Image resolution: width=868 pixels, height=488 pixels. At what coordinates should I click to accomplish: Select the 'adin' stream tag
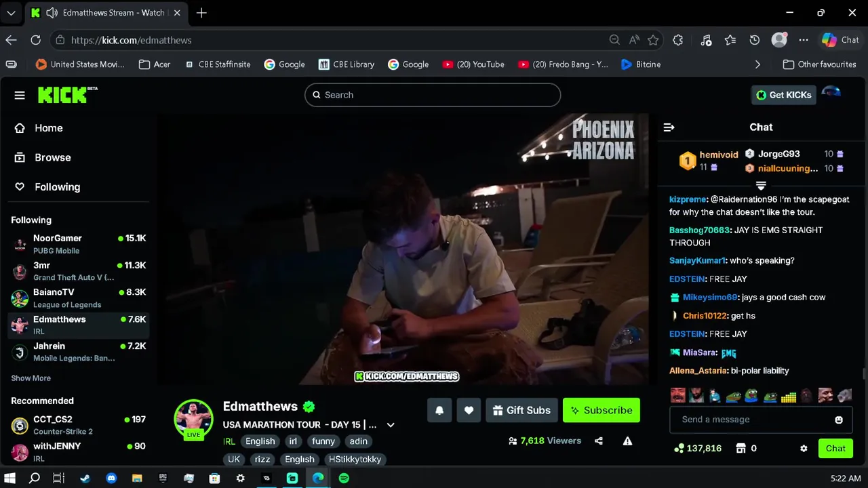pyautogui.click(x=359, y=441)
